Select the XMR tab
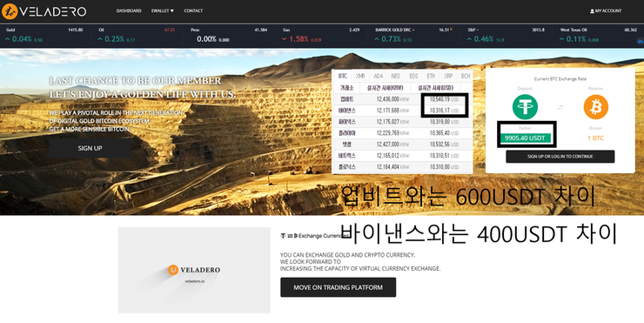The height and width of the screenshot is (323, 644). (360, 76)
